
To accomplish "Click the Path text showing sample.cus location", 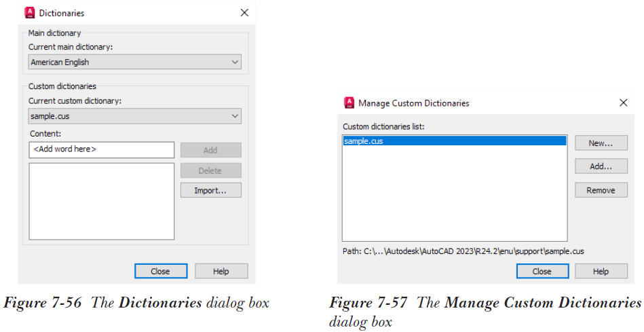I will pos(463,251).
